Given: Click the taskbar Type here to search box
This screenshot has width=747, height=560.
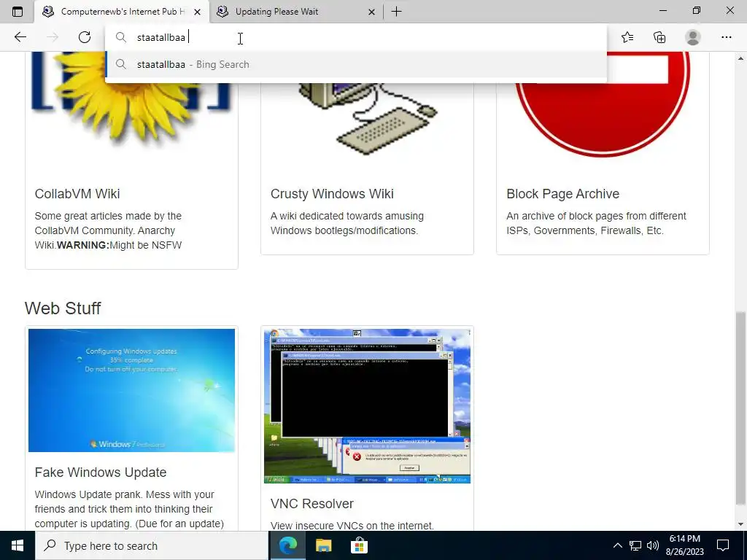Looking at the screenshot, I should click(152, 545).
